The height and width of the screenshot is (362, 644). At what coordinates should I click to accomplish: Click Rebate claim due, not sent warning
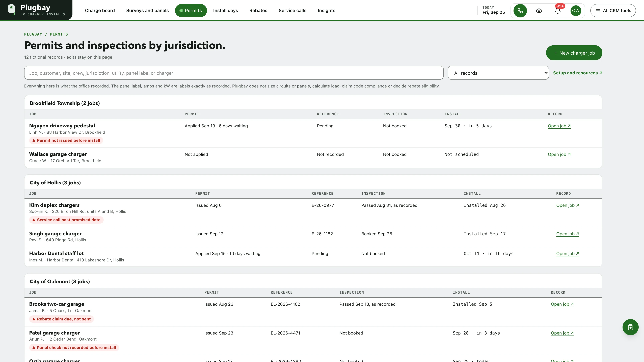pos(62,319)
